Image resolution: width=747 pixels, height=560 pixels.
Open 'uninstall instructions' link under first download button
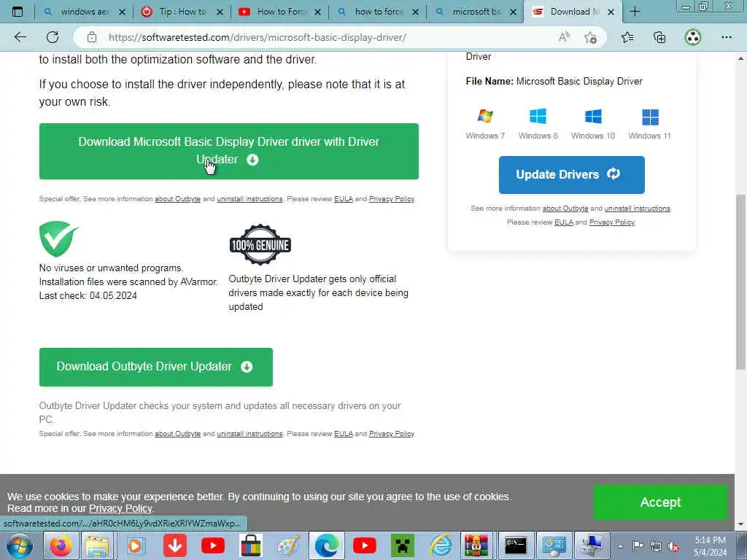click(x=249, y=198)
